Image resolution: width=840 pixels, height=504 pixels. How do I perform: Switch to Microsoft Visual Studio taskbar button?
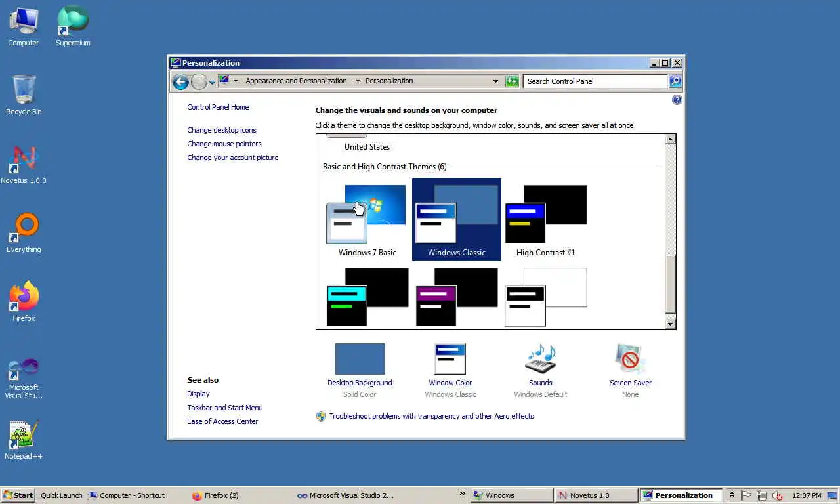pos(345,495)
